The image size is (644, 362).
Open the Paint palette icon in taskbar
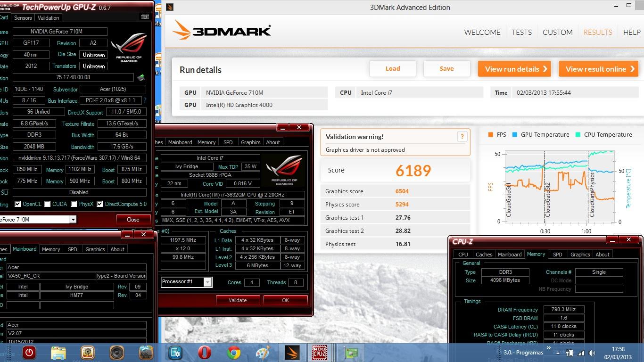[263, 352]
